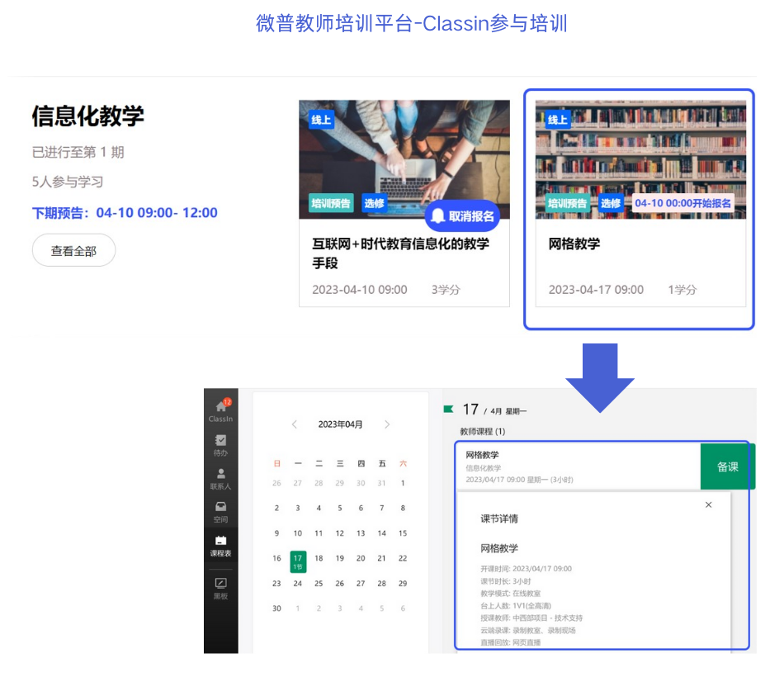Click the 台上人数 detail line
Viewport: 784px width, 677px height.
coord(516,606)
